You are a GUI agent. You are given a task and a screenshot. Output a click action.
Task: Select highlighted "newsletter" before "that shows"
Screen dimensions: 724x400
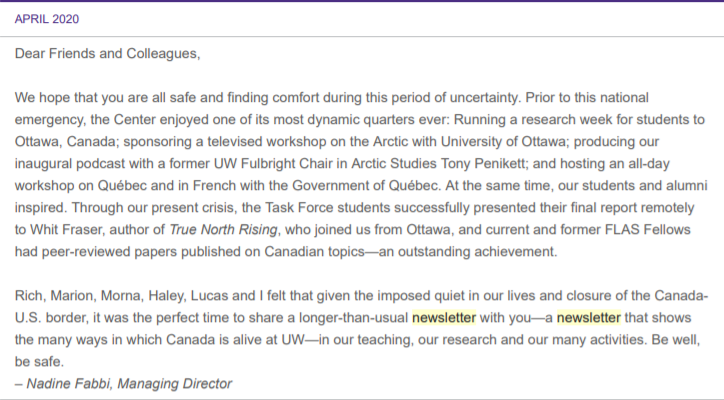(x=589, y=318)
